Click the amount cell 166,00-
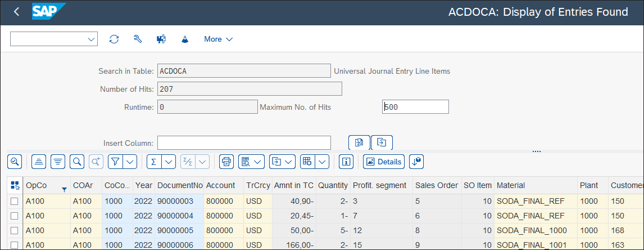The width and height of the screenshot is (644, 250). [294, 244]
